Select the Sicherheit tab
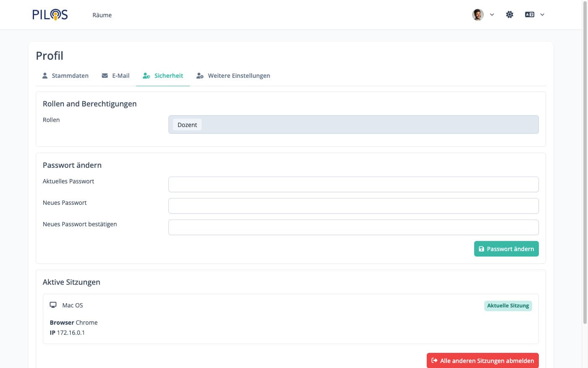 168,76
